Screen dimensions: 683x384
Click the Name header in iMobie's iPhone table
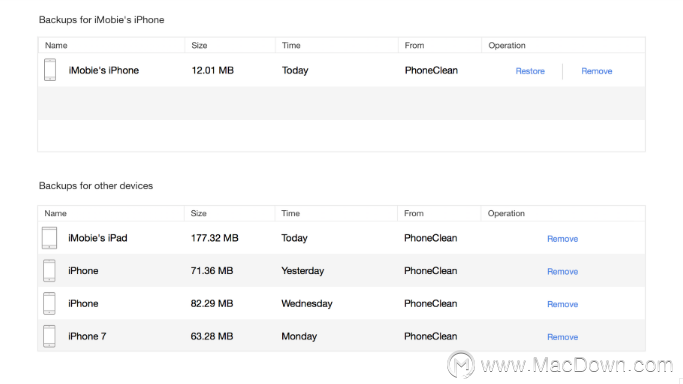tap(56, 45)
